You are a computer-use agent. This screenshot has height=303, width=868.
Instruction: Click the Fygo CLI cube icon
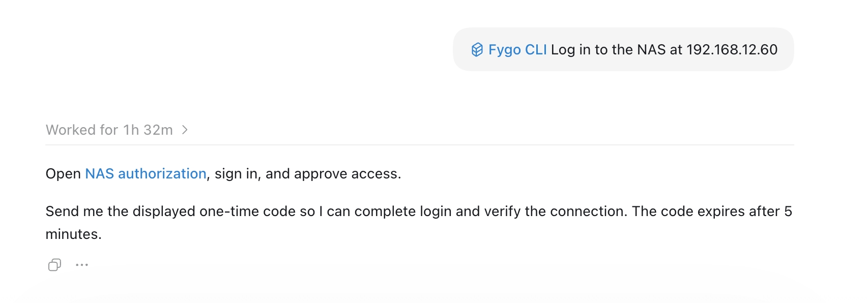click(477, 49)
